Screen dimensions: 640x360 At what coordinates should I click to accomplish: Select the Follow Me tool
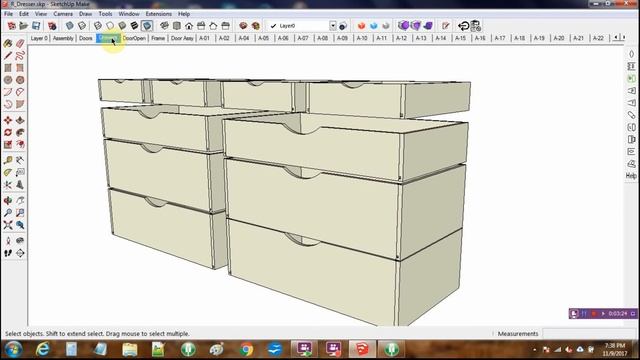point(20,133)
